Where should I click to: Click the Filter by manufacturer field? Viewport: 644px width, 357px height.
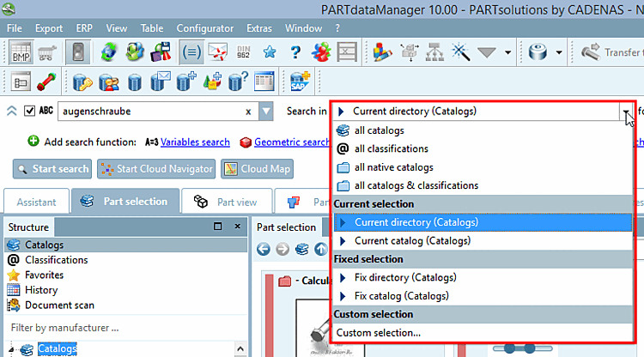[x=125, y=328]
